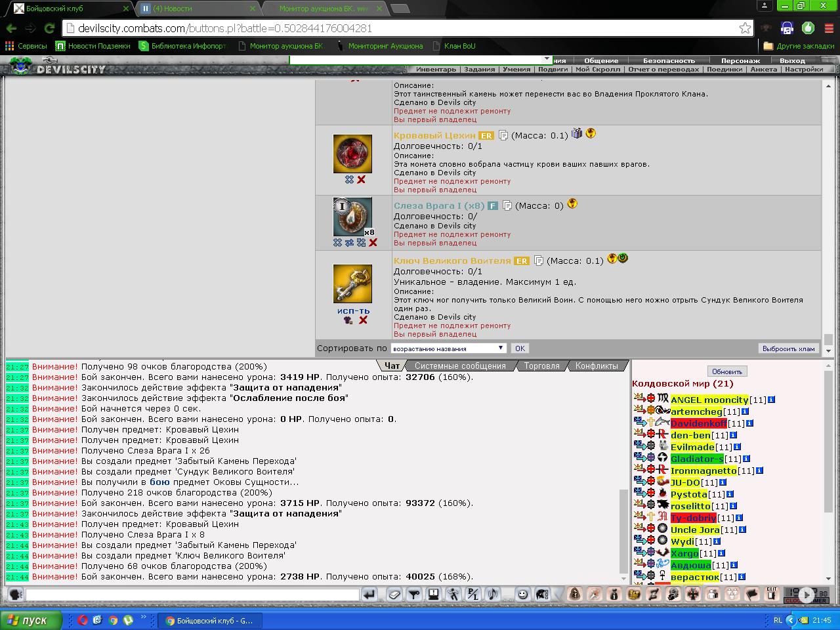Screen dimensions: 840x630
Task: Open the Сортировать по dropdown
Action: pyautogui.click(x=448, y=348)
